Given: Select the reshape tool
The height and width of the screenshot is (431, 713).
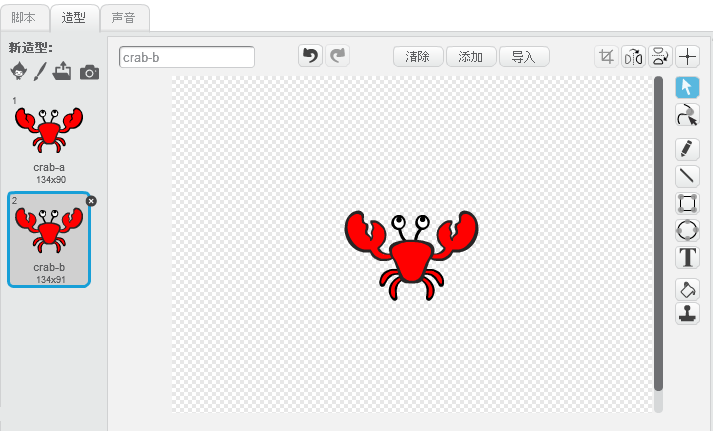Looking at the screenshot, I should pyautogui.click(x=687, y=115).
